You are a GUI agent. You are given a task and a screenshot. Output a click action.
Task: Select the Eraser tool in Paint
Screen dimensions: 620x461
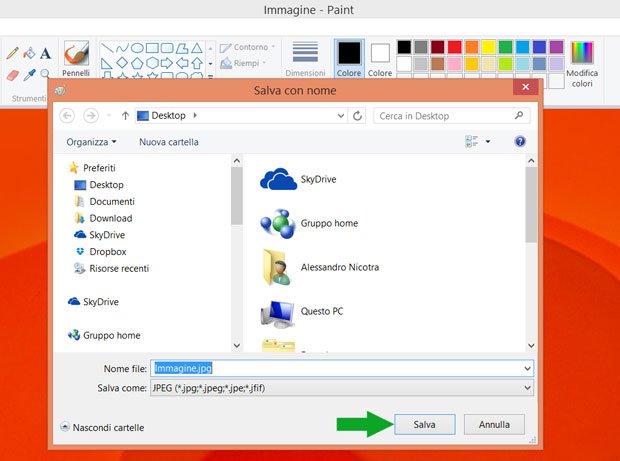tap(13, 75)
